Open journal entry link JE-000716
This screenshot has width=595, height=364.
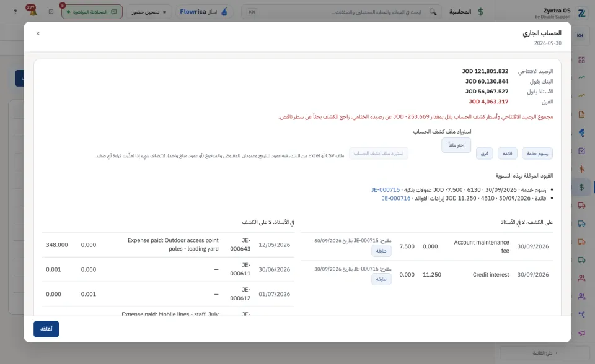tap(396, 198)
